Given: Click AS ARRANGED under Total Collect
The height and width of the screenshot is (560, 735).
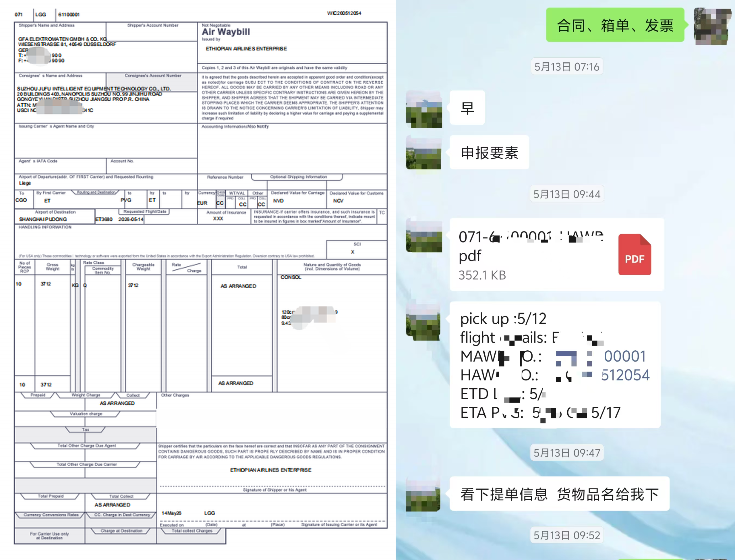Looking at the screenshot, I should [x=112, y=505].
